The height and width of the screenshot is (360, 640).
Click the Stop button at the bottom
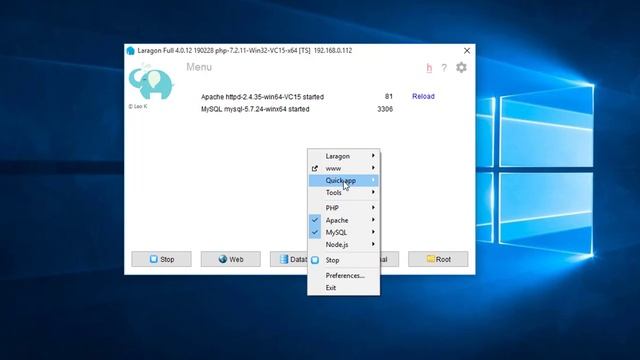[161, 259]
